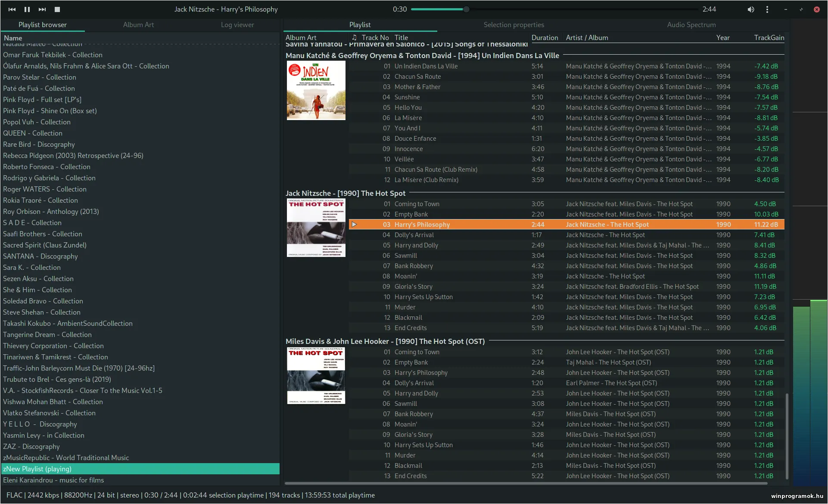828x504 pixels.
Task: Select the Moanin' track in The Hot Spot
Action: click(x=406, y=276)
